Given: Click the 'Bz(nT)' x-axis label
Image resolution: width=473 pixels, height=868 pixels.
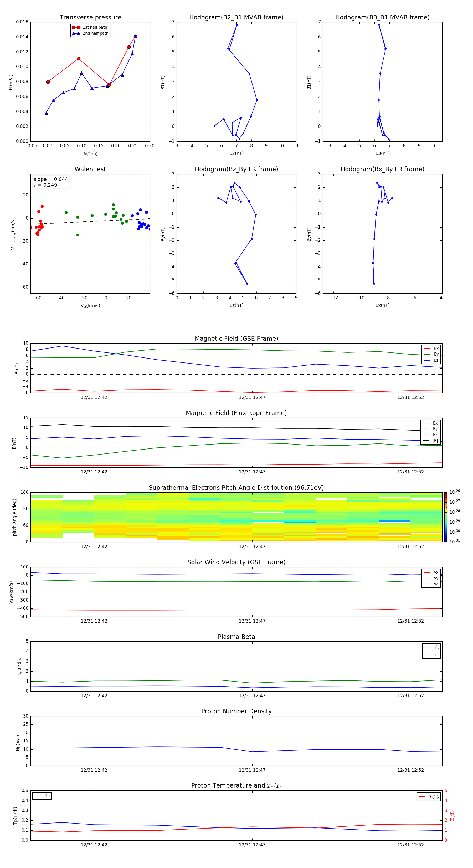Looking at the screenshot, I should pyautogui.click(x=236, y=305).
